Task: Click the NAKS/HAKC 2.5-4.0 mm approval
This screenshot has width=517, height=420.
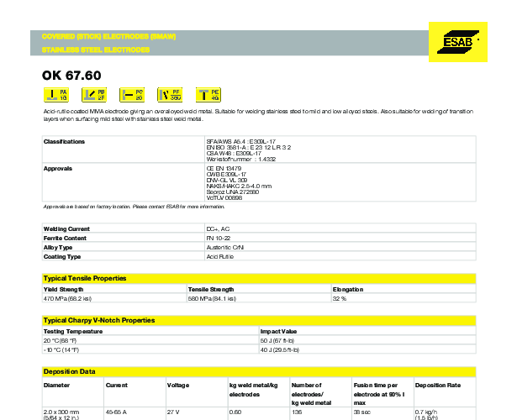Action: (x=239, y=186)
